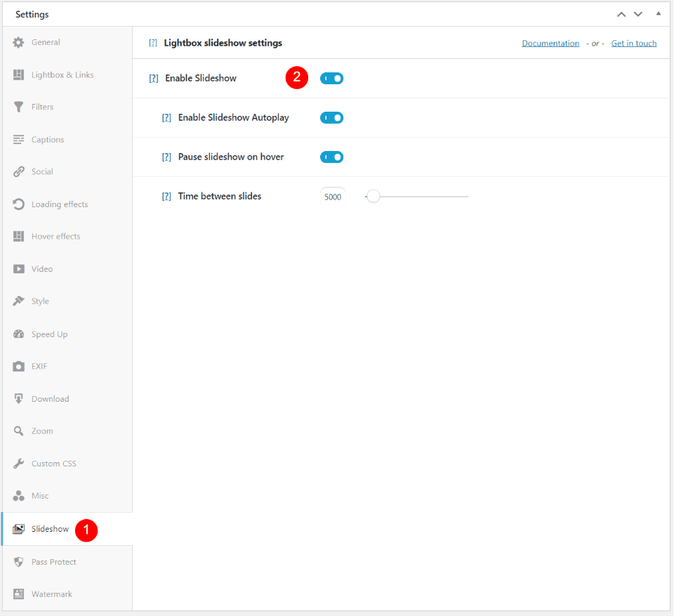Screen dimensions: 674x616
Task: Follow the Get in touch link
Action: click(633, 44)
